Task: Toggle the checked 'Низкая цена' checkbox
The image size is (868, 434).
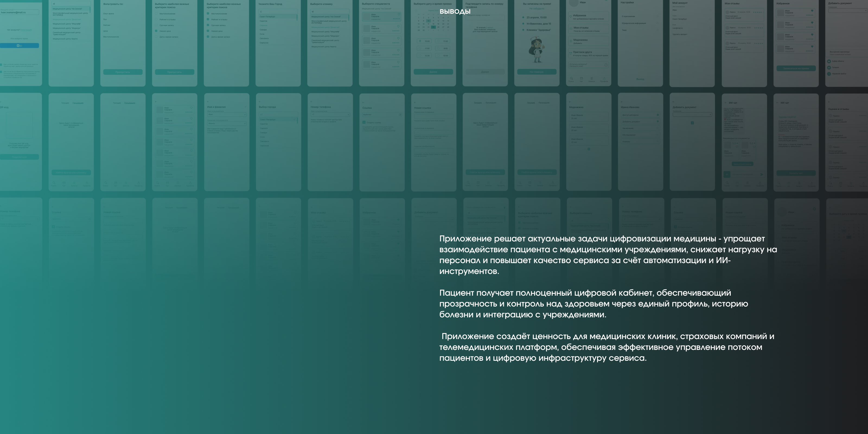Action: [156, 31]
